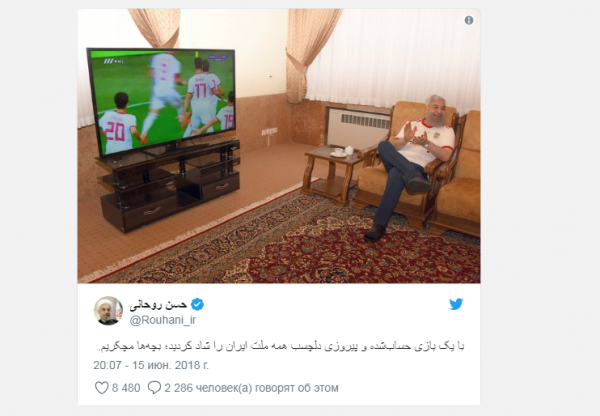Click the Persian tweet text

pyautogui.click(x=282, y=347)
